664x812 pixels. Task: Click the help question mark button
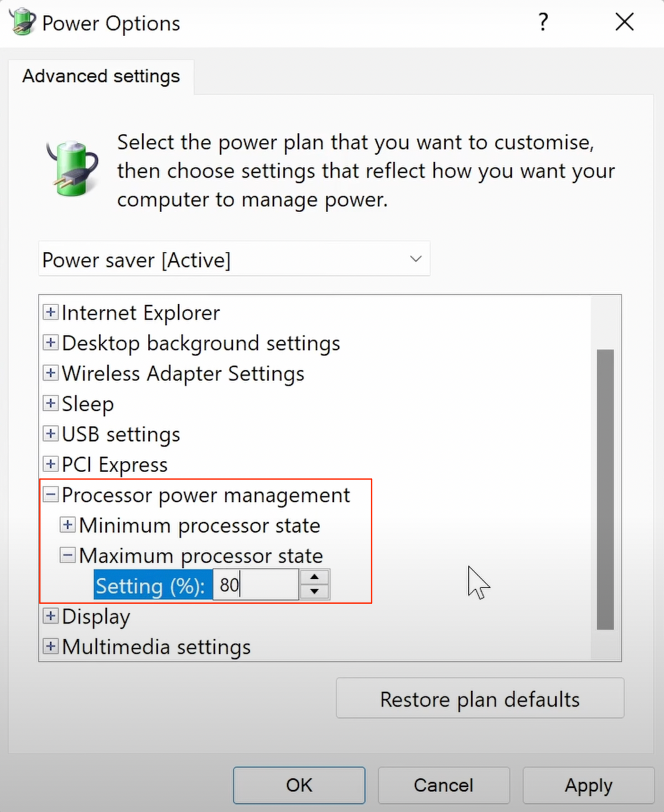click(543, 22)
